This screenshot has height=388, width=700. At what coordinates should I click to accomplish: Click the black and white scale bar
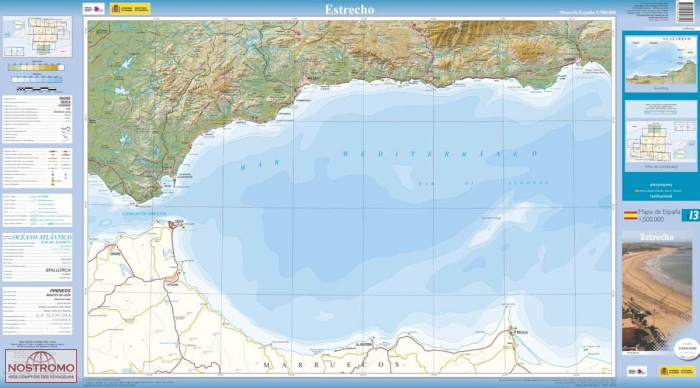click(37, 89)
